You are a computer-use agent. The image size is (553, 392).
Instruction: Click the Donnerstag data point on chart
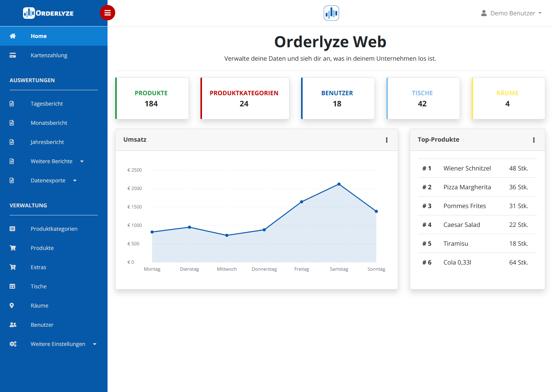tap(264, 230)
